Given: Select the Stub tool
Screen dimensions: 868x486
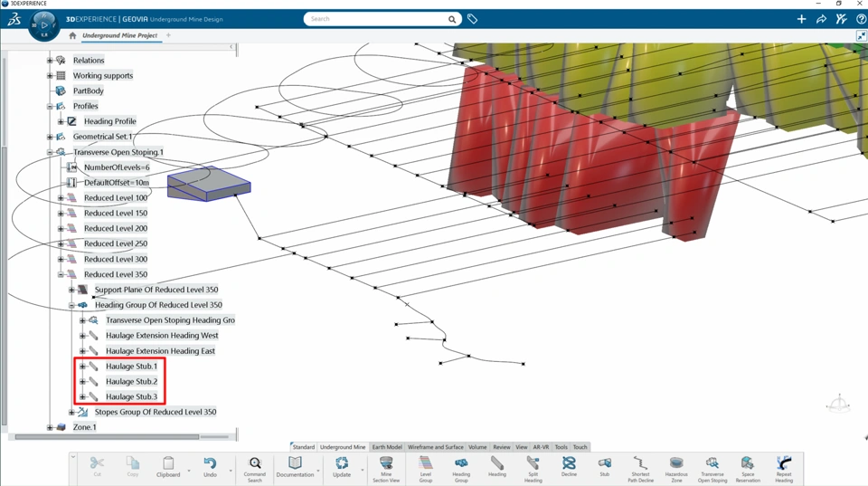Looking at the screenshot, I should [605, 466].
